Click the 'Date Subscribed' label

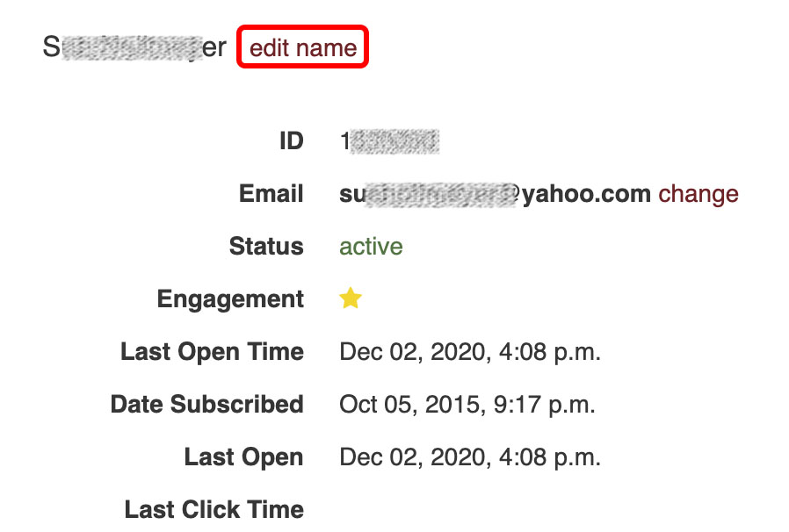tap(206, 404)
